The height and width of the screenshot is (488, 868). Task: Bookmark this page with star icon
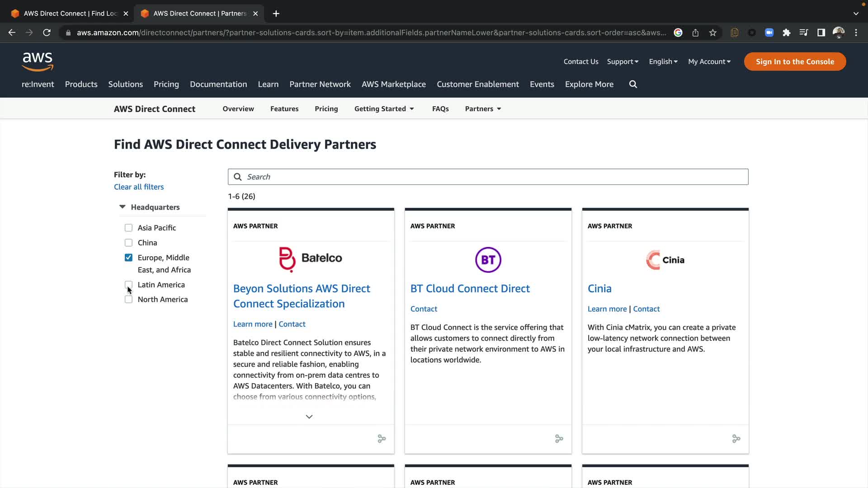tap(713, 33)
